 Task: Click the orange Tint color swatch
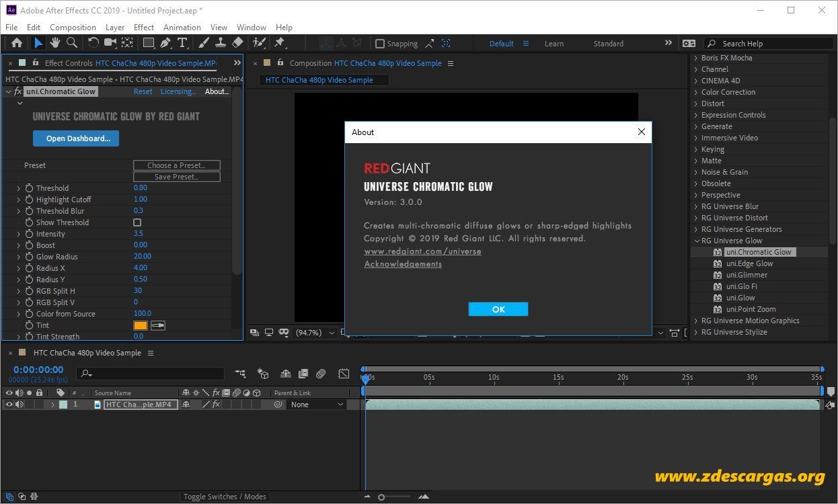pos(140,325)
